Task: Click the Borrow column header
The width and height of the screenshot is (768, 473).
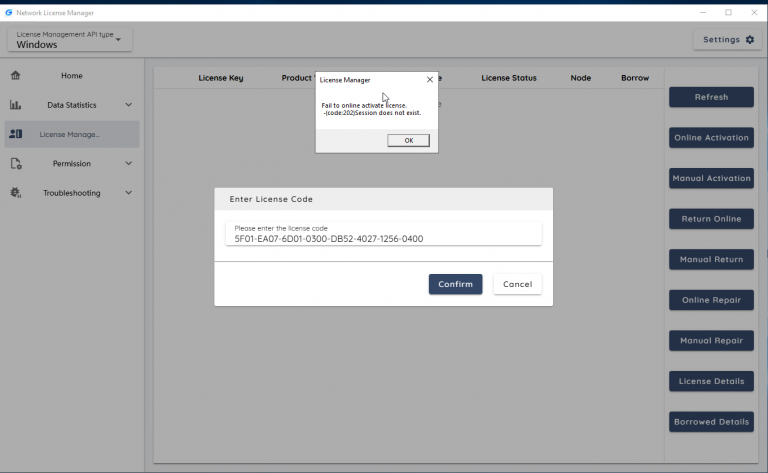Action: [x=635, y=78]
